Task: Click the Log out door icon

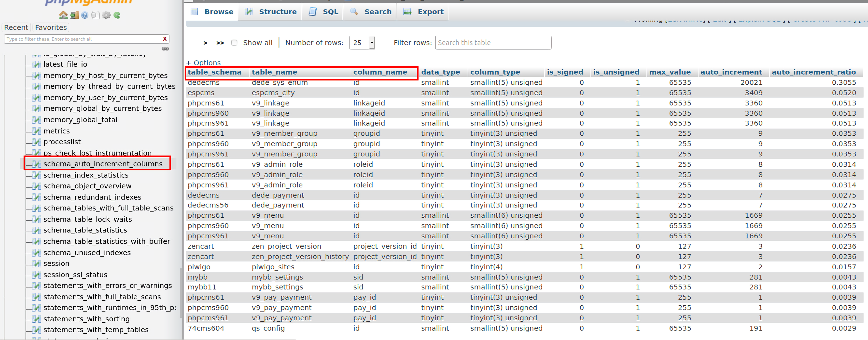Action: point(74,15)
